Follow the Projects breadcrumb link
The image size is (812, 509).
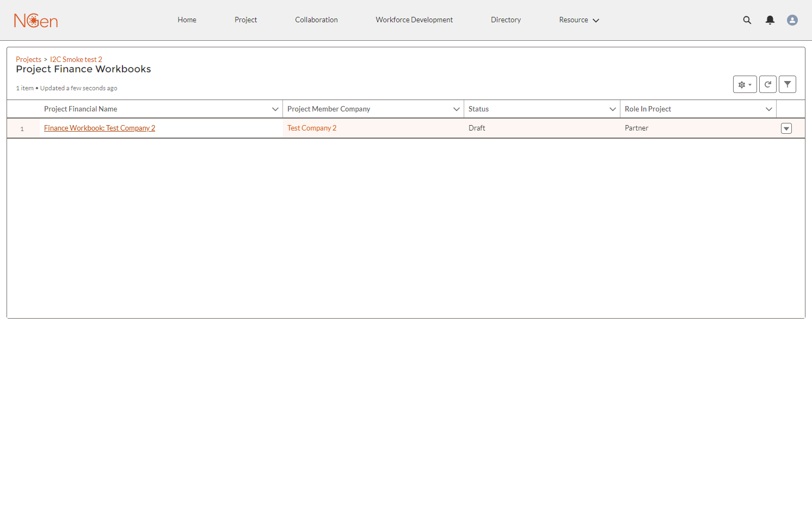(x=28, y=59)
